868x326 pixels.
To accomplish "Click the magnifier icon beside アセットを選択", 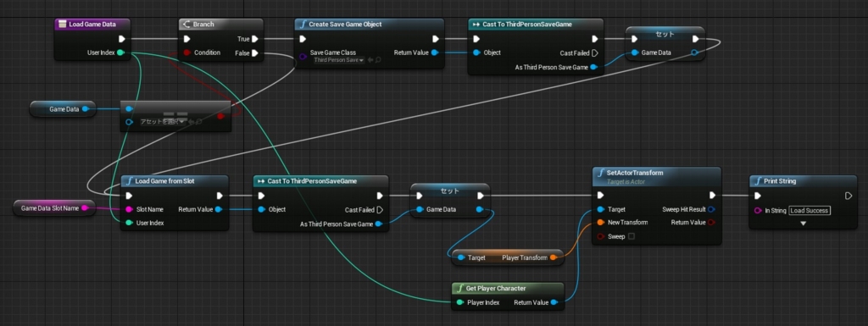I will coord(199,122).
